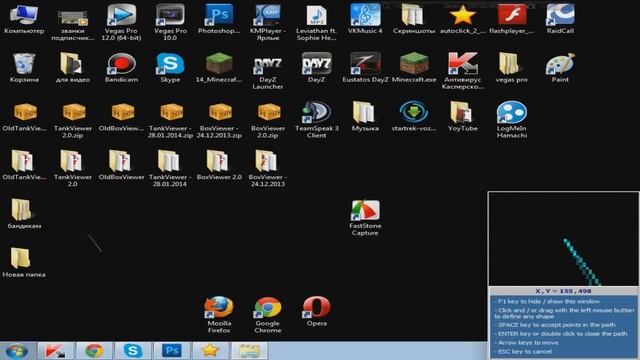Open the star app in taskbar
This screenshot has width=640, height=360.
pyautogui.click(x=210, y=351)
